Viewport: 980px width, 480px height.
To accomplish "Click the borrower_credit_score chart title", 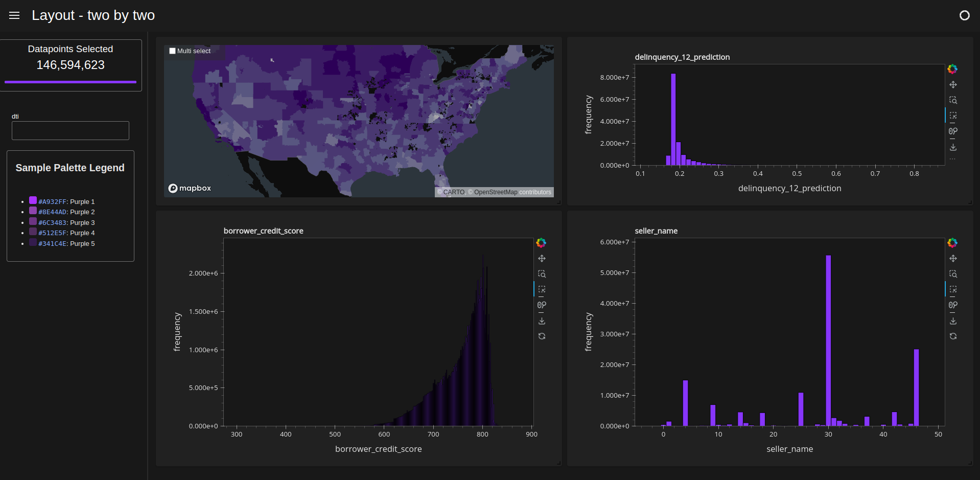I will [264, 231].
